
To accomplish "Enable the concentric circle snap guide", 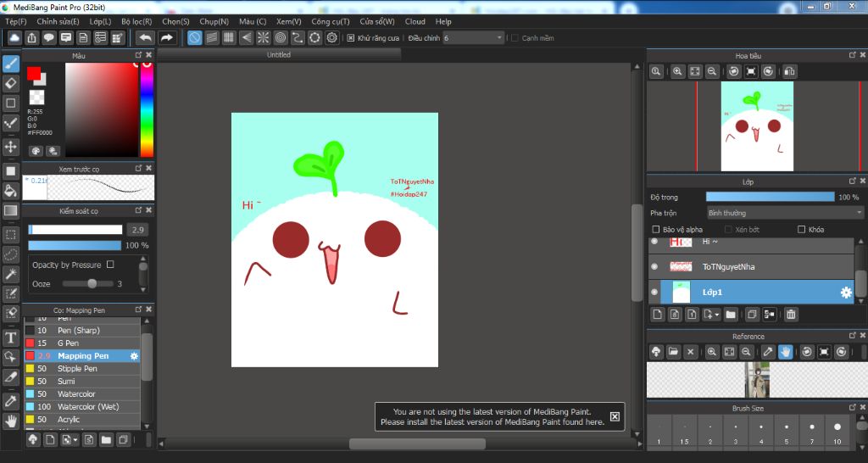I will click(x=280, y=37).
